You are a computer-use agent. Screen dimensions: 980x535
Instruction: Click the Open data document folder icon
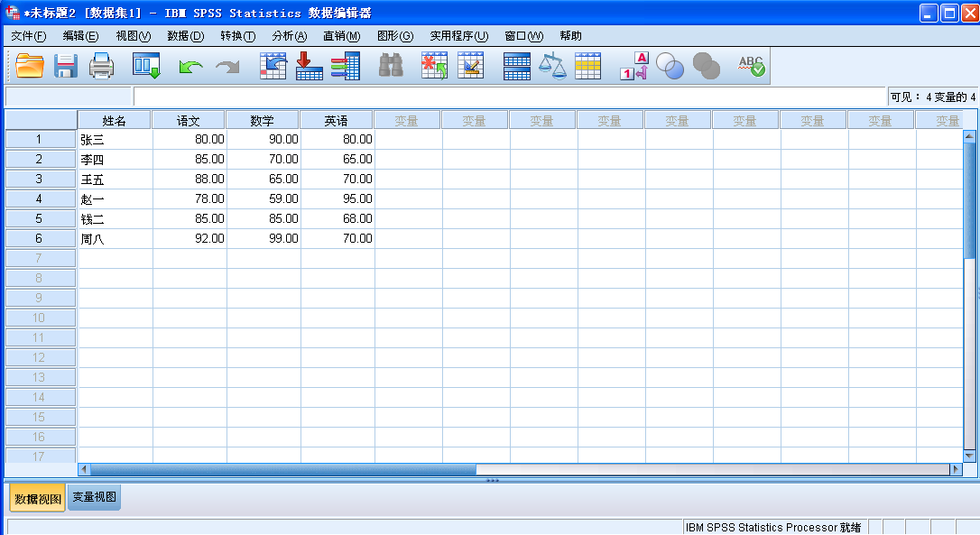[x=30, y=66]
